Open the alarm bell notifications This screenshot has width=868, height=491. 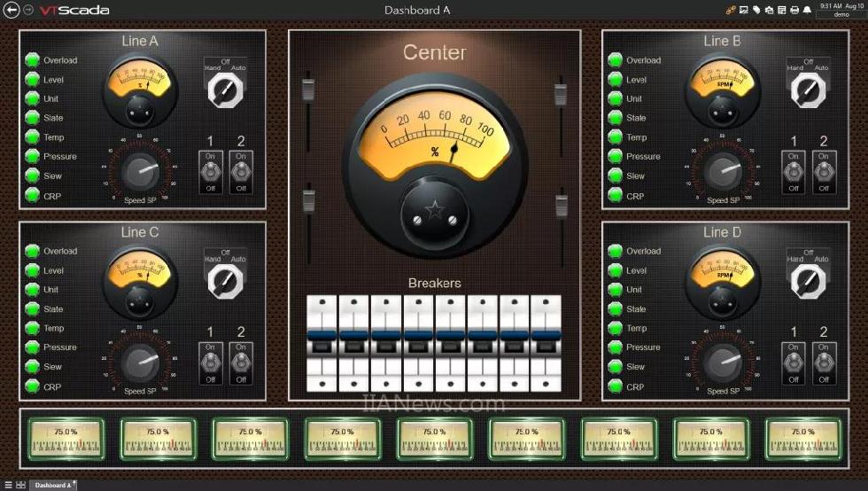[807, 10]
